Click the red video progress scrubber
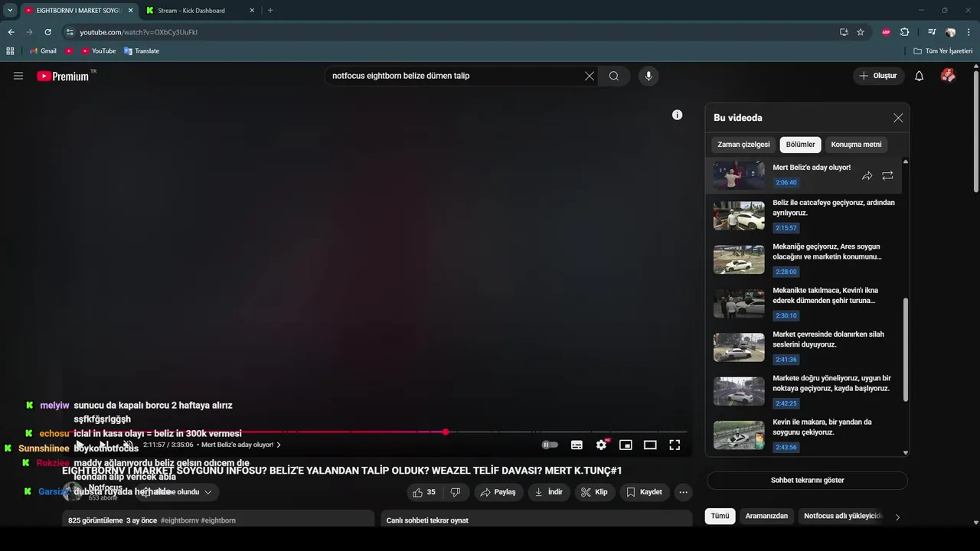The image size is (980, 551). click(x=446, y=432)
